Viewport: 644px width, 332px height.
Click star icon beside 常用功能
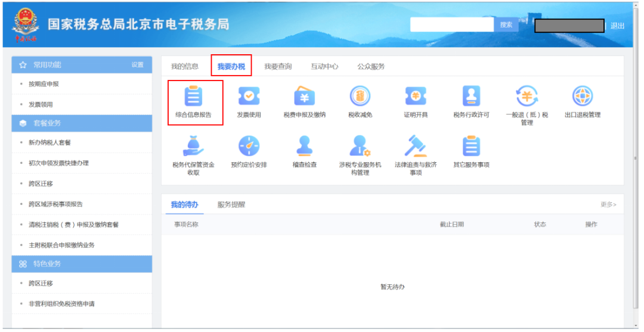click(23, 65)
